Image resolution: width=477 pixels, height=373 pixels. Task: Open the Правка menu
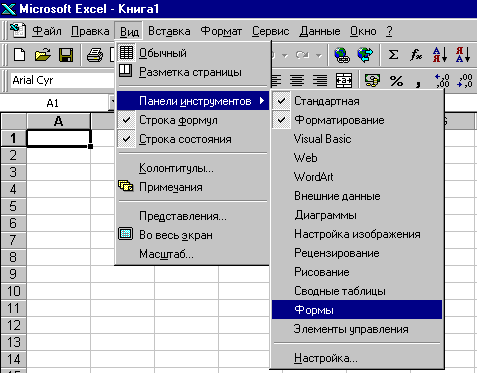click(90, 31)
